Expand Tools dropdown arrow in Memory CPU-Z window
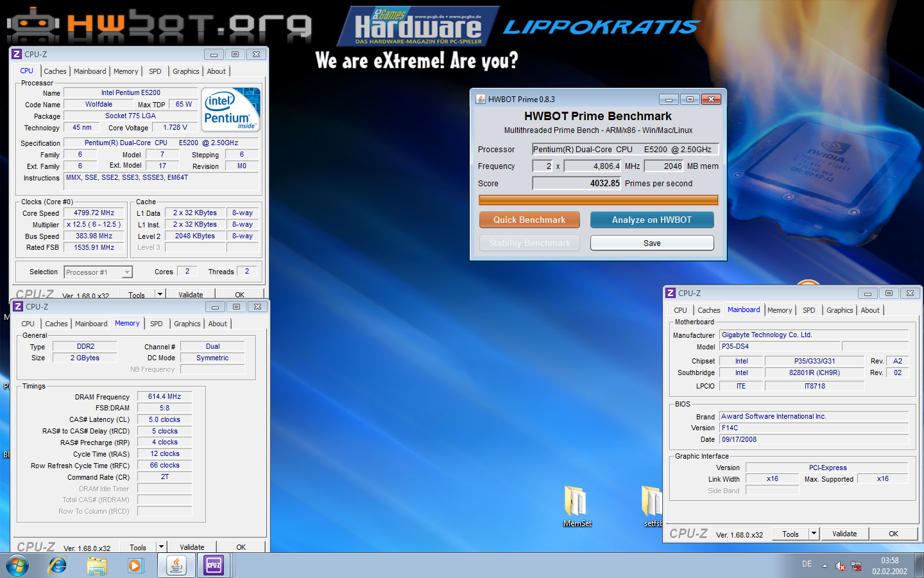Viewport: 924px width, 578px height. (161, 547)
